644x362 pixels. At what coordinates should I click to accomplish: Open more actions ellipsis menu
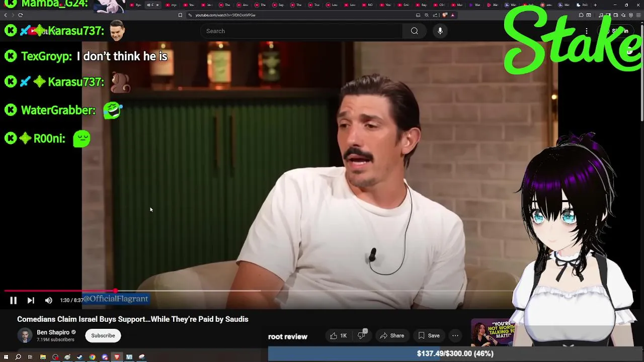(x=455, y=335)
